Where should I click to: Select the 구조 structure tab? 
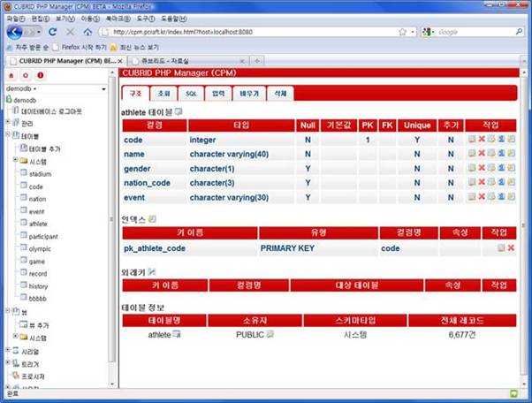(135, 94)
